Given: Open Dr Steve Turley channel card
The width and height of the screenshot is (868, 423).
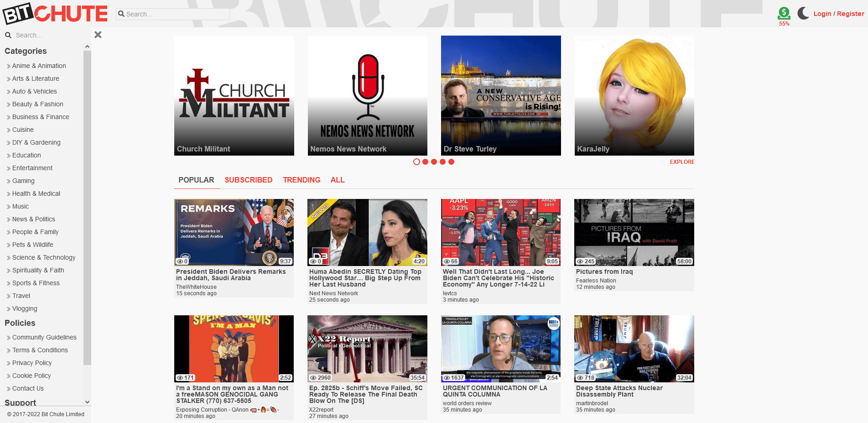Looking at the screenshot, I should point(501,96).
